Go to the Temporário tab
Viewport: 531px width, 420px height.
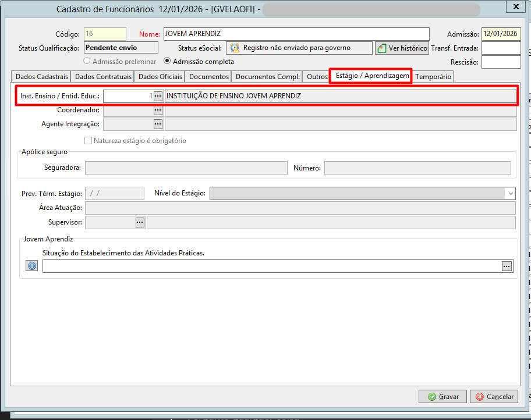click(x=433, y=77)
